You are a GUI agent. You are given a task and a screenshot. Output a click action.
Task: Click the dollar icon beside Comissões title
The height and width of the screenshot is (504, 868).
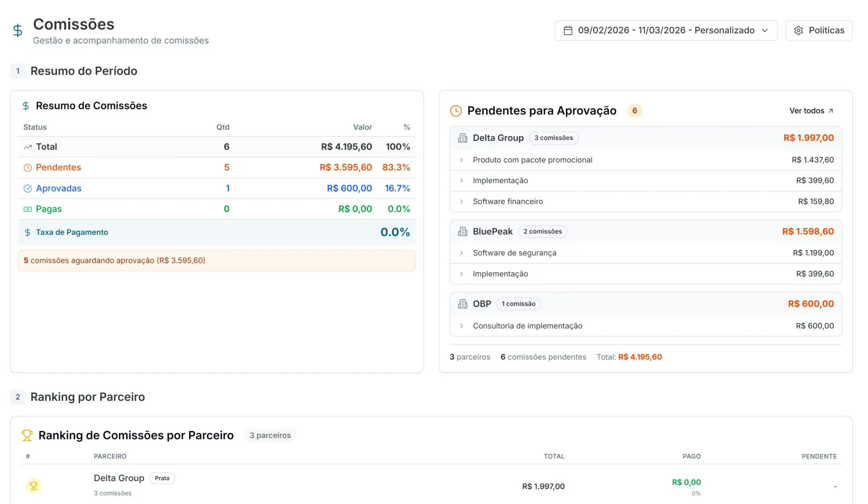[x=18, y=30]
